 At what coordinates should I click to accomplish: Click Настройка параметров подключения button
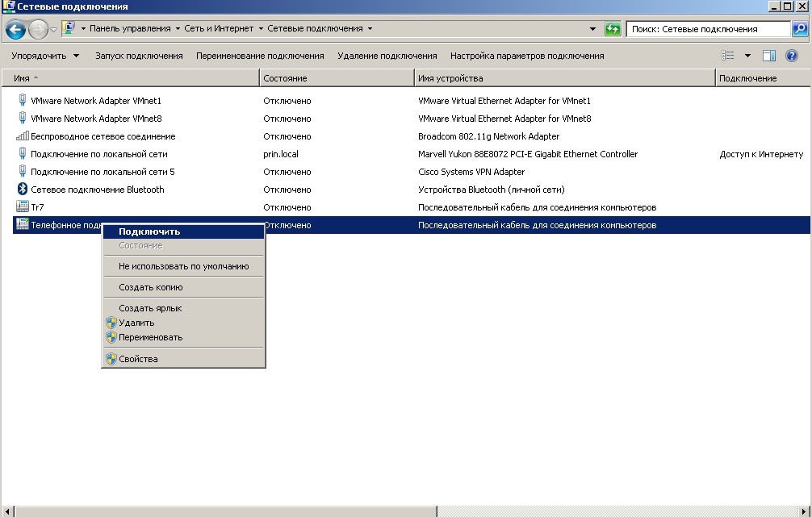[527, 56]
